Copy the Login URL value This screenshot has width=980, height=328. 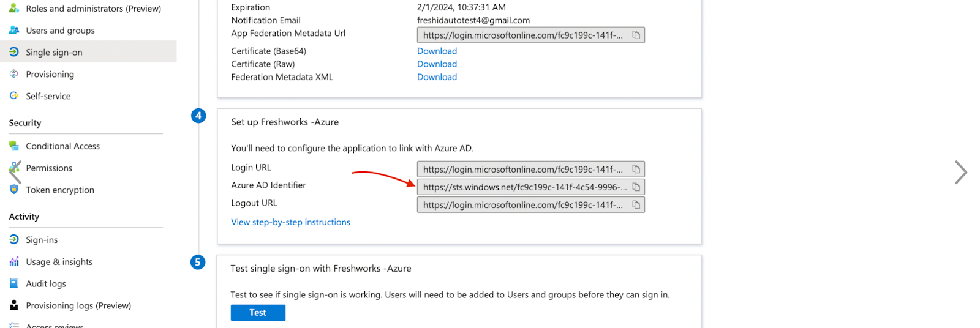click(x=636, y=170)
